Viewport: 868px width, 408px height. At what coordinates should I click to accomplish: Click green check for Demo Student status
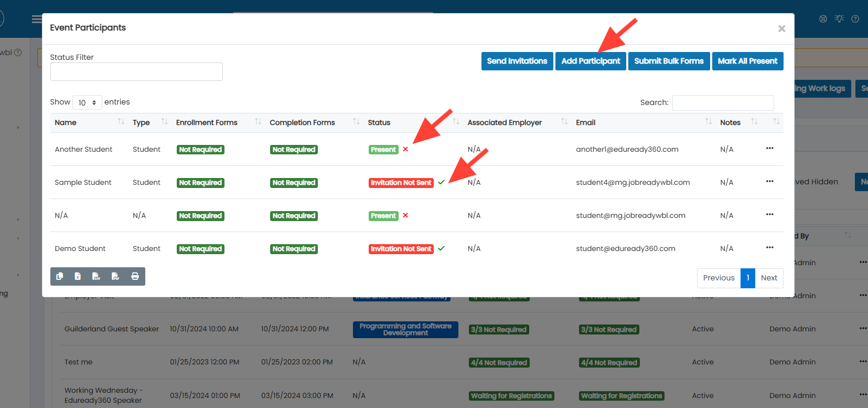(442, 248)
